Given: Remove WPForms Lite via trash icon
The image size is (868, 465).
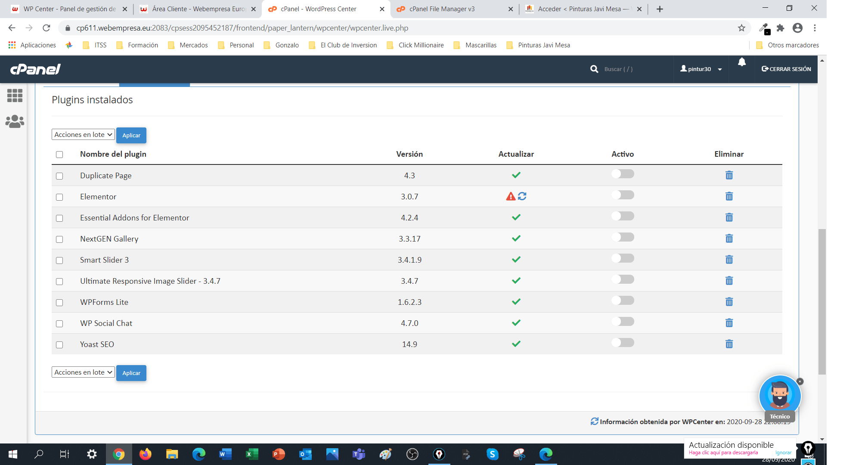Looking at the screenshot, I should [x=729, y=302].
